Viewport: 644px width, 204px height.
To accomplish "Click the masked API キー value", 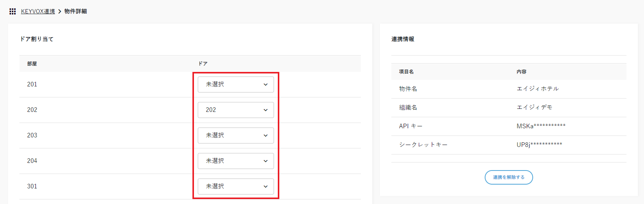I will pos(541,126).
